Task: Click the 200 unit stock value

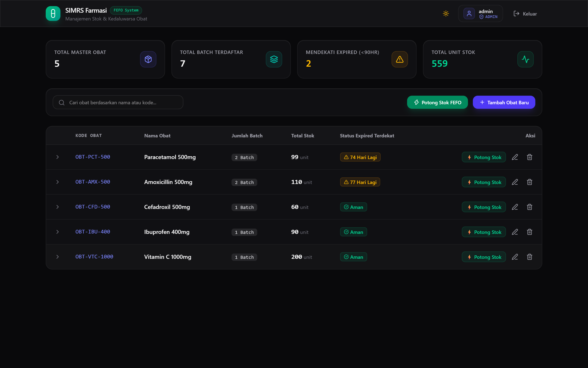Action: point(302,257)
